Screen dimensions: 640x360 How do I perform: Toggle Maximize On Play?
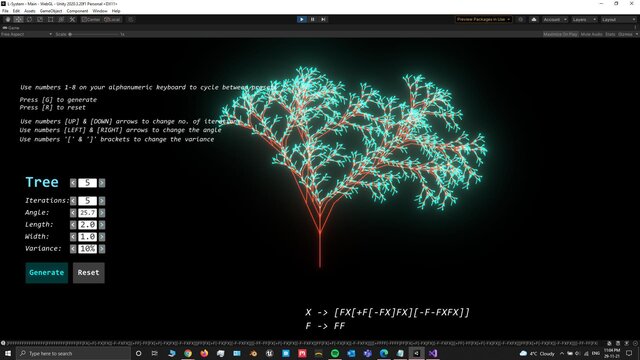[560, 34]
